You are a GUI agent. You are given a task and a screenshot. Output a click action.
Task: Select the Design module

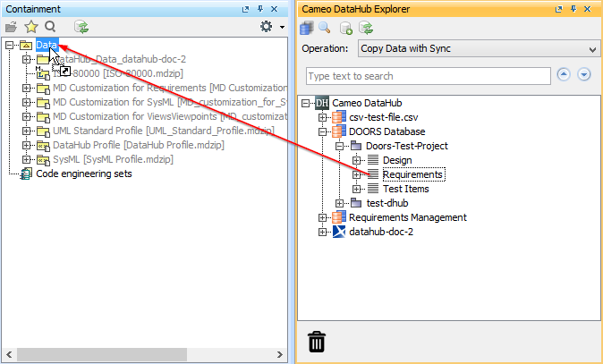coord(397,160)
